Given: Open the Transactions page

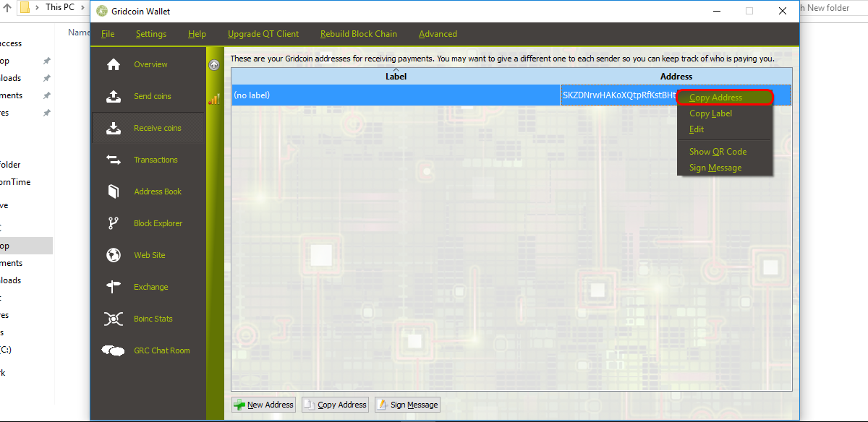Looking at the screenshot, I should tap(148, 160).
